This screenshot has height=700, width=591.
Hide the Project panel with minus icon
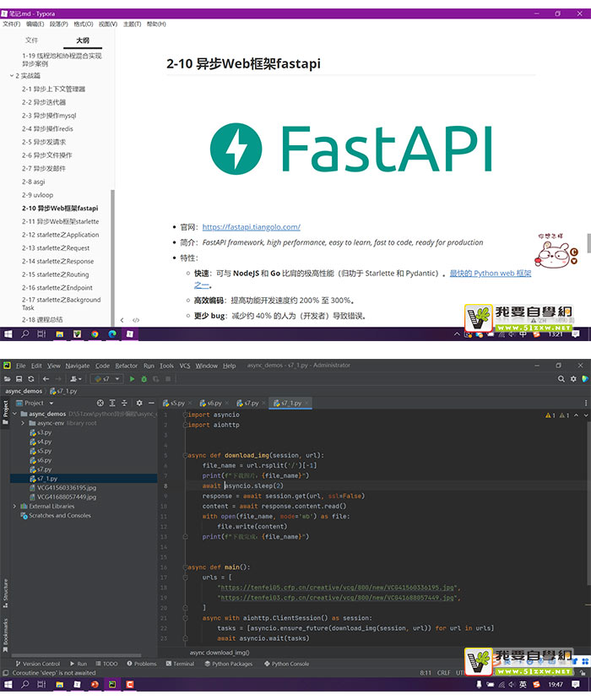pyautogui.click(x=151, y=403)
